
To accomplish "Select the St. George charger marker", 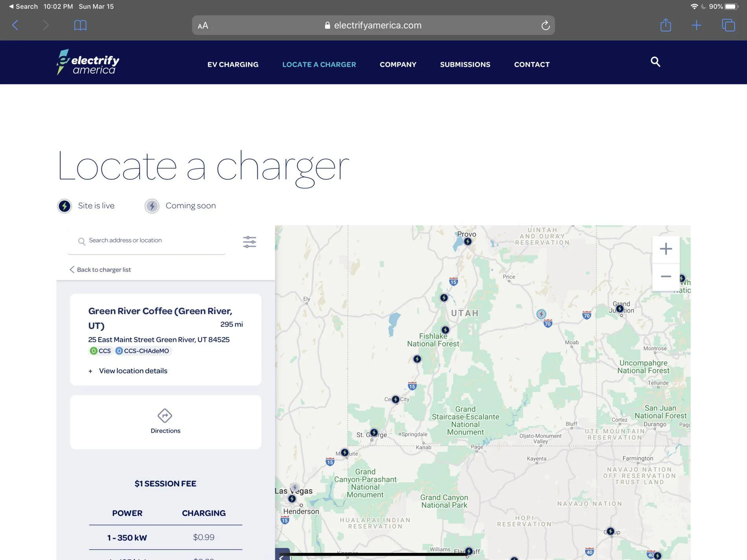I will click(374, 433).
